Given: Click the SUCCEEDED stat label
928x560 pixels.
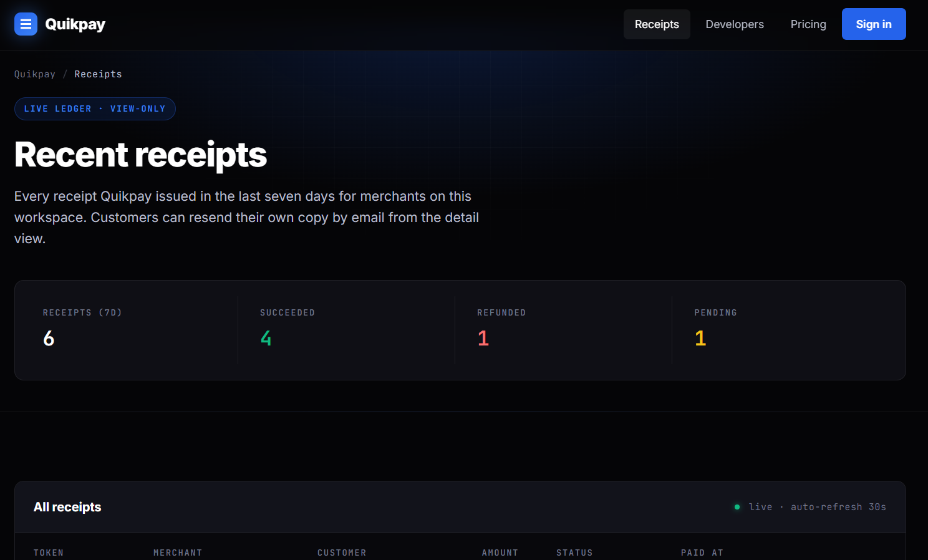Looking at the screenshot, I should 288,313.
